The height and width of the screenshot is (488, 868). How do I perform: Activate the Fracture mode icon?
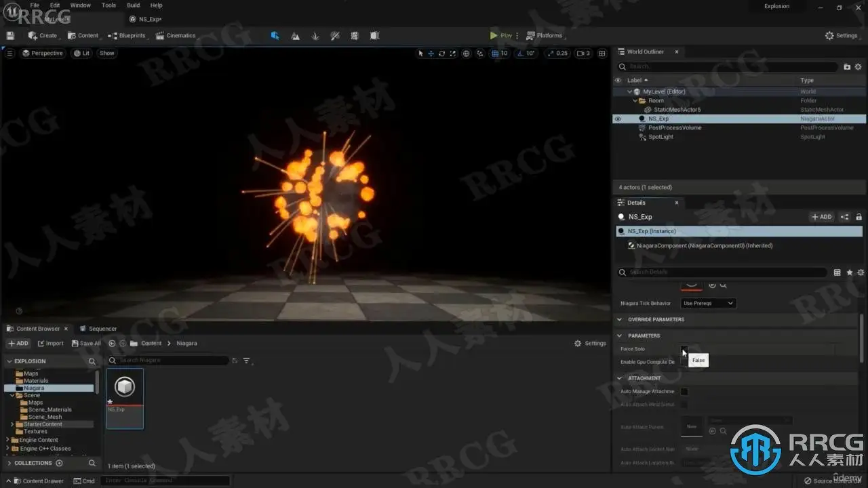[355, 35]
